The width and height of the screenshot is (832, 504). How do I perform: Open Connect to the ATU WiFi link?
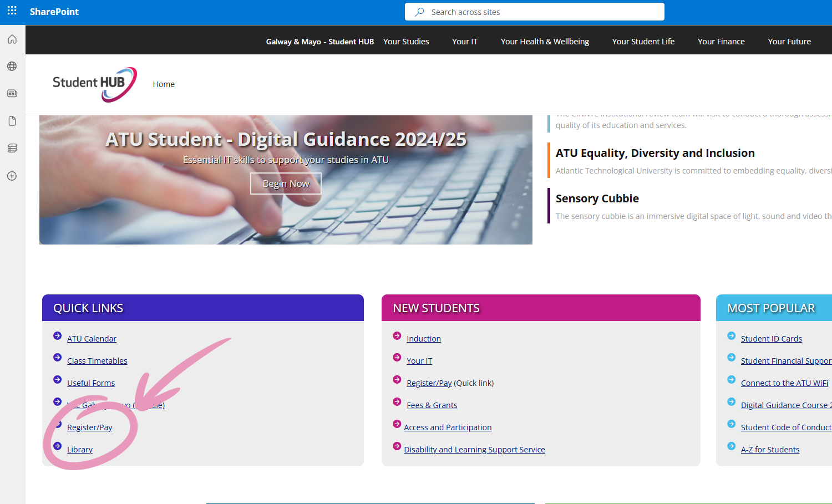[784, 383]
